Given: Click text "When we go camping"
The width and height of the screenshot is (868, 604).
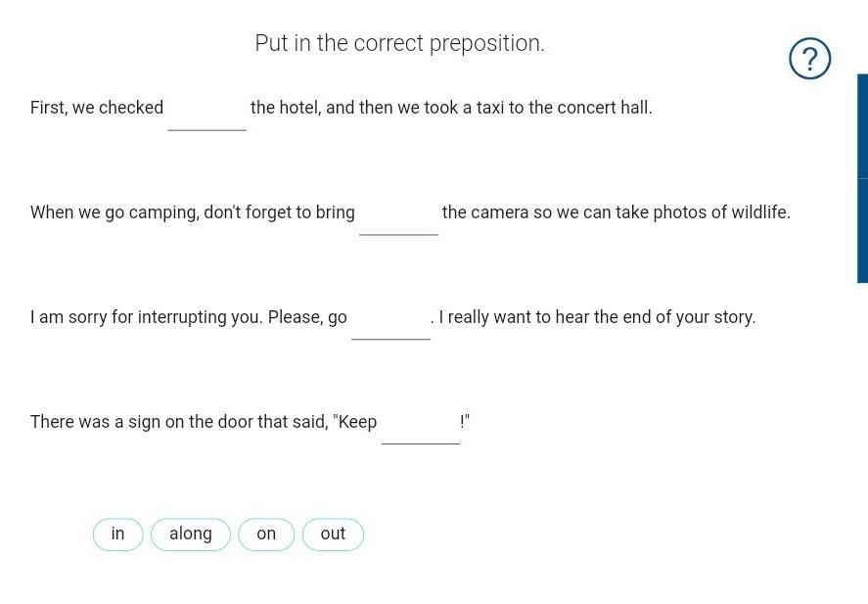Looking at the screenshot, I should point(114,212).
